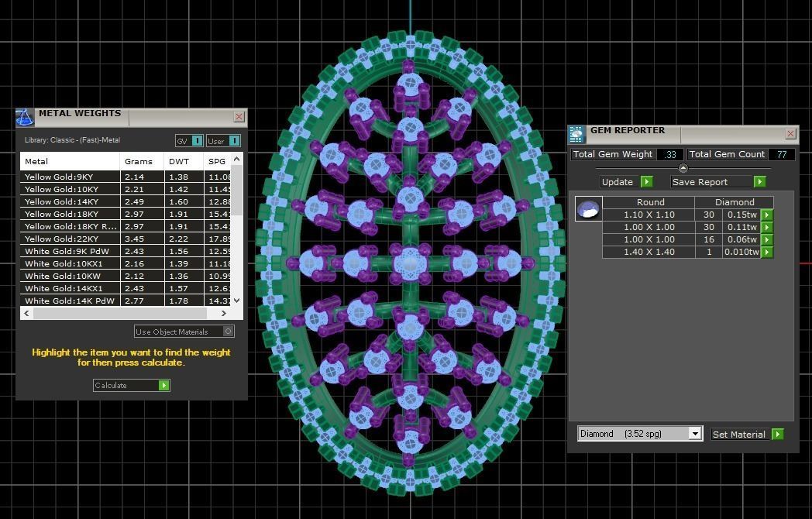Click the Total Gem Count value 77
The image size is (812, 519).
click(782, 154)
